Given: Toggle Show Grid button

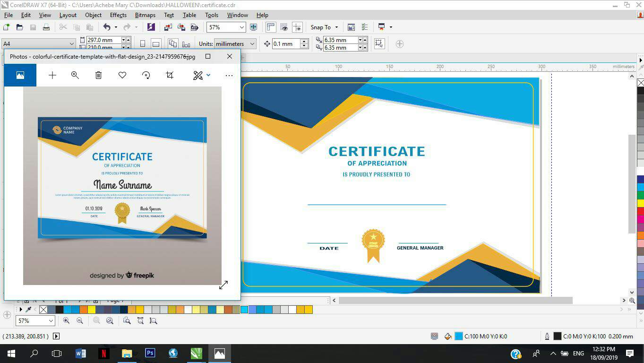Looking at the screenshot, I should click(284, 27).
